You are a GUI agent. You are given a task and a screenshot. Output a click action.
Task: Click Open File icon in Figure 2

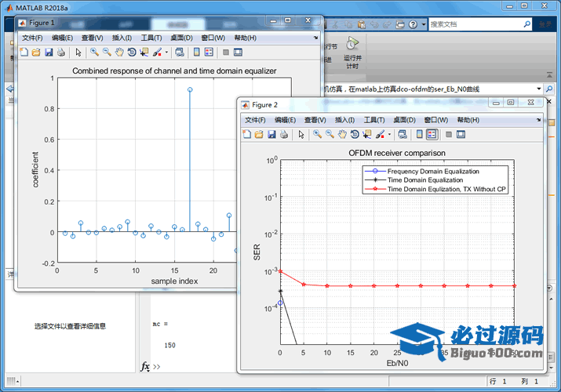tap(260, 135)
